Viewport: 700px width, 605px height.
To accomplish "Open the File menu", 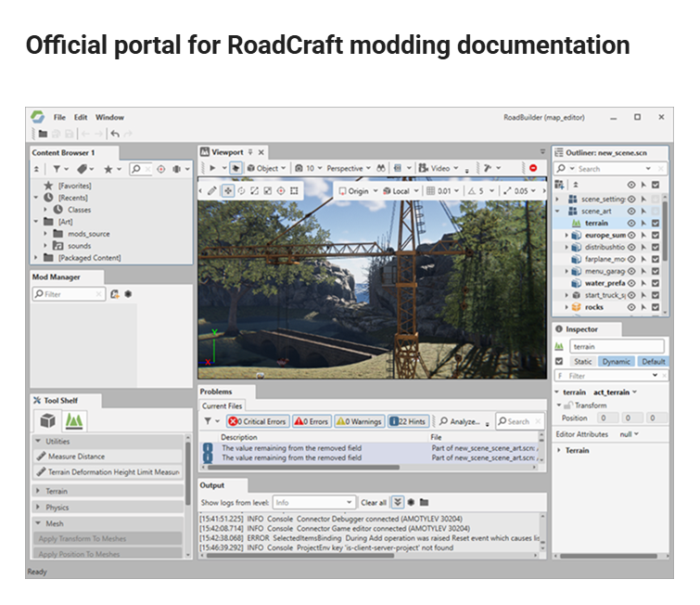I will coord(59,117).
